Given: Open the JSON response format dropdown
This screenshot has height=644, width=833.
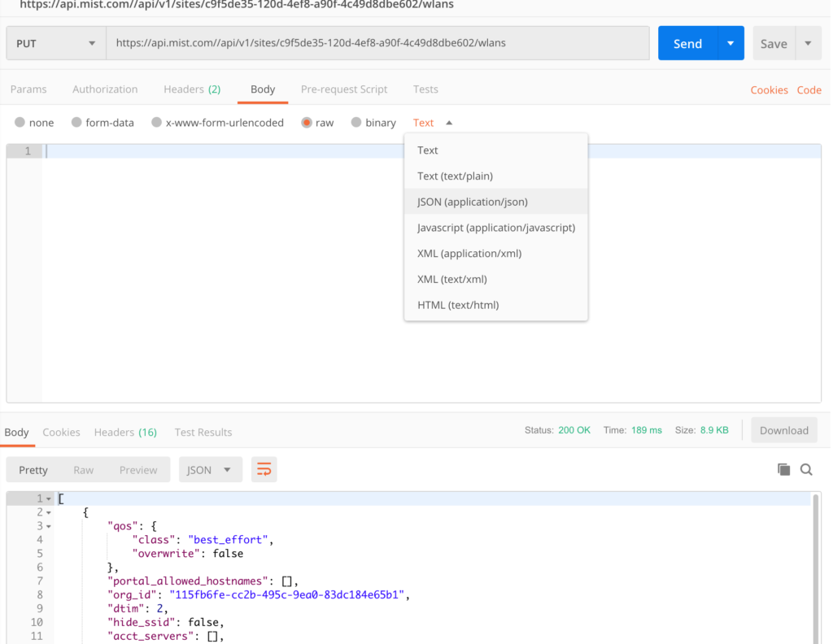Looking at the screenshot, I should coord(210,469).
